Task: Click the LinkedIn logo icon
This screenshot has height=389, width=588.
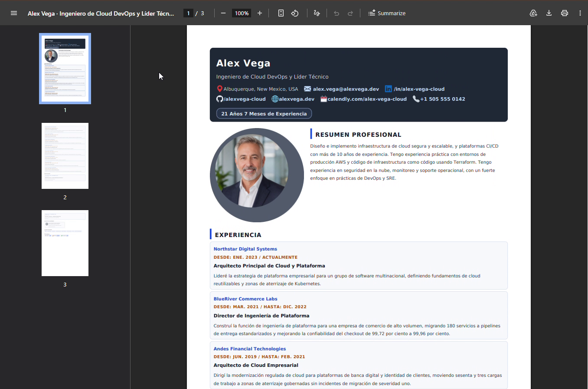Action: tap(388, 89)
